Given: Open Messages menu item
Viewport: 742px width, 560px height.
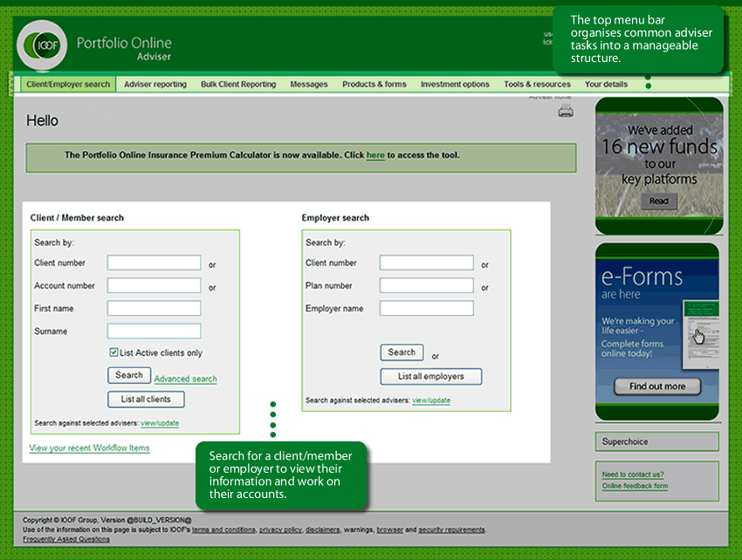Looking at the screenshot, I should pyautogui.click(x=309, y=85).
